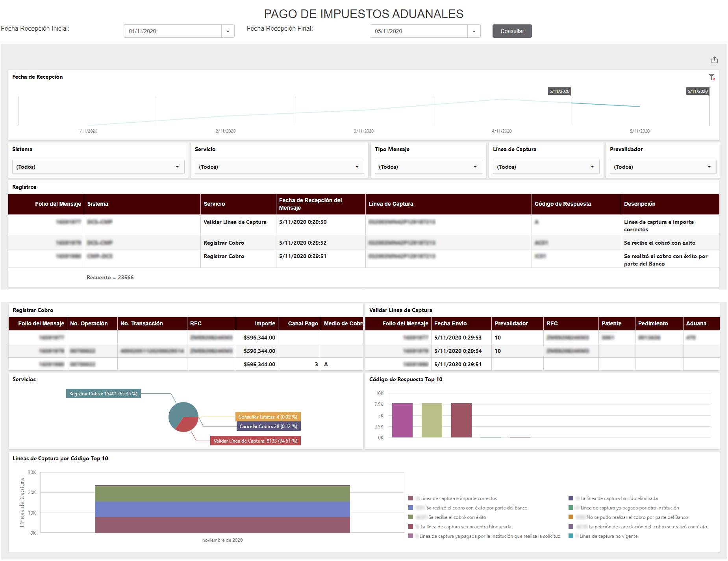Clear the Fecha de Recepción filter icon

click(x=711, y=77)
